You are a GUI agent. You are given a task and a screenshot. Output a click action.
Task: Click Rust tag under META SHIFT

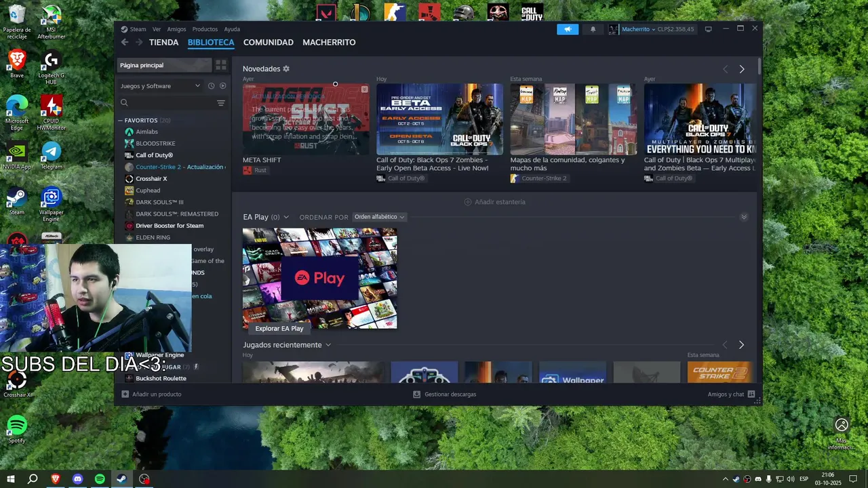pos(255,170)
